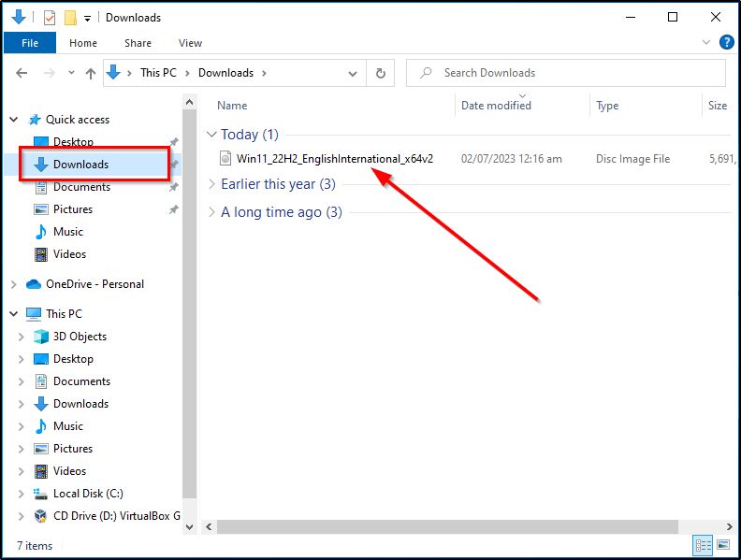Switch to the Home ribbon tab
This screenshot has height=560, width=741.
pyautogui.click(x=83, y=43)
